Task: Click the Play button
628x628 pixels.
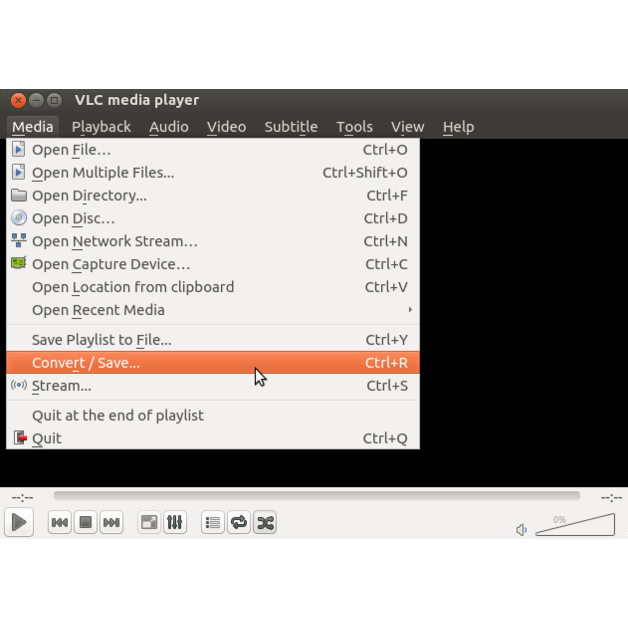Action: coord(19,522)
